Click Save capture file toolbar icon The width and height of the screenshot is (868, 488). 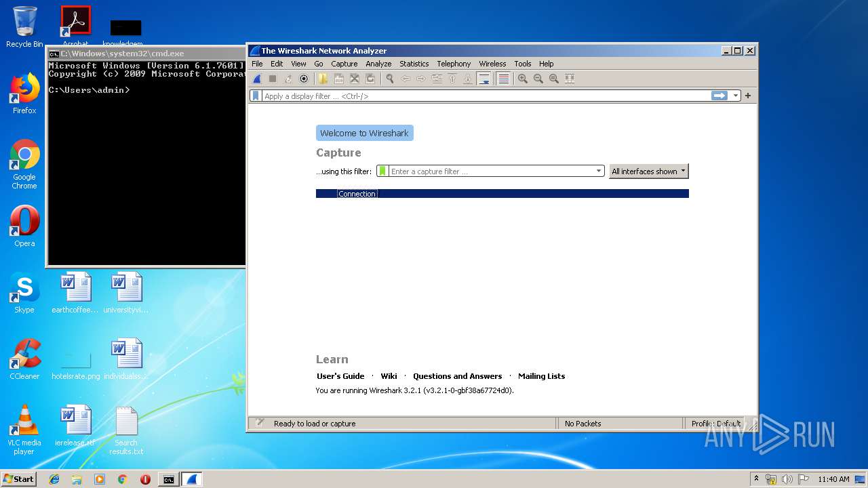coord(338,79)
